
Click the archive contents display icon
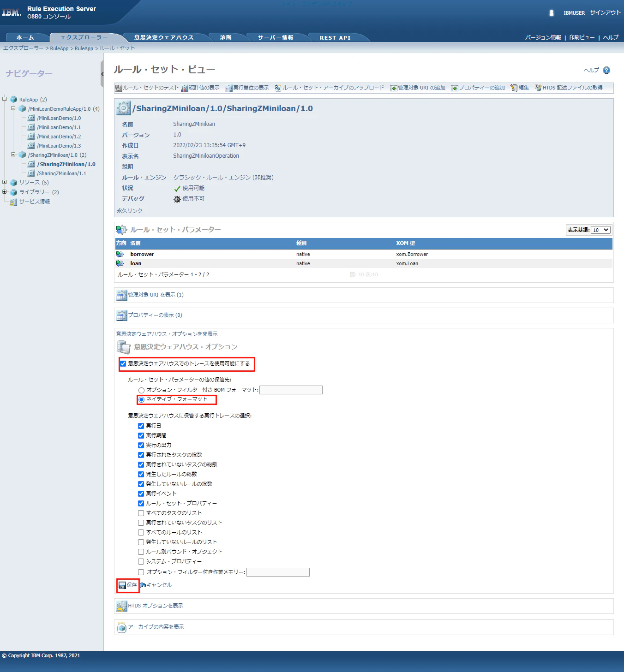122,627
